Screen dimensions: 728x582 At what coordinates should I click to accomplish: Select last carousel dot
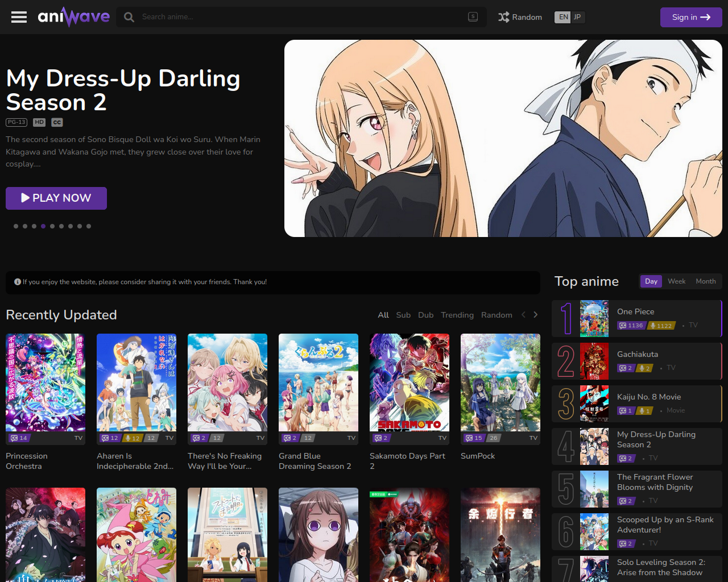coord(89,226)
